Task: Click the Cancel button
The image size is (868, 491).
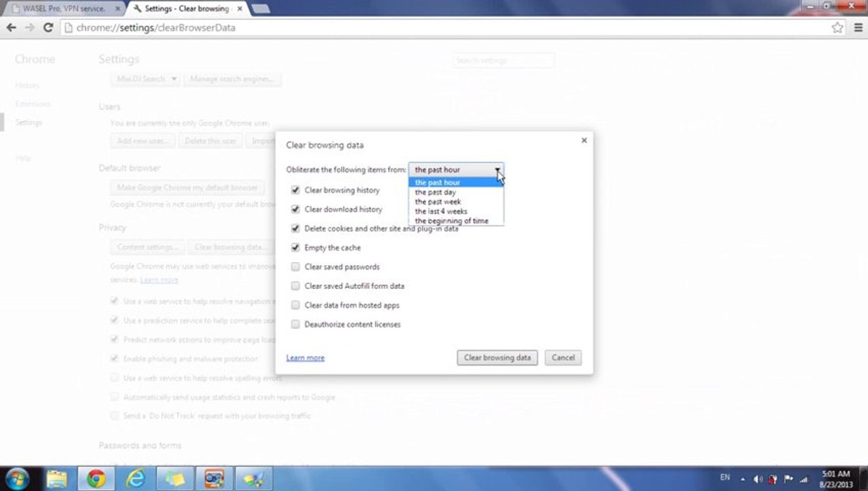Action: (x=563, y=357)
